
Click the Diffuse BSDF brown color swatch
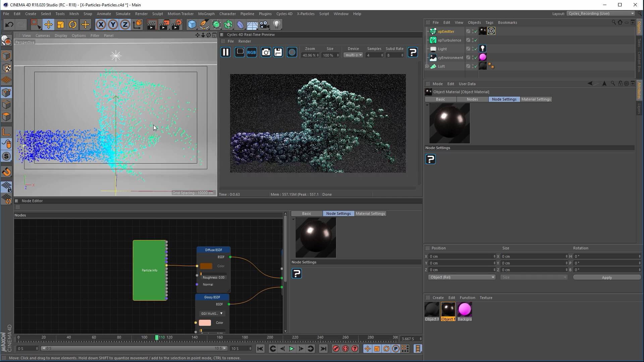(206, 266)
